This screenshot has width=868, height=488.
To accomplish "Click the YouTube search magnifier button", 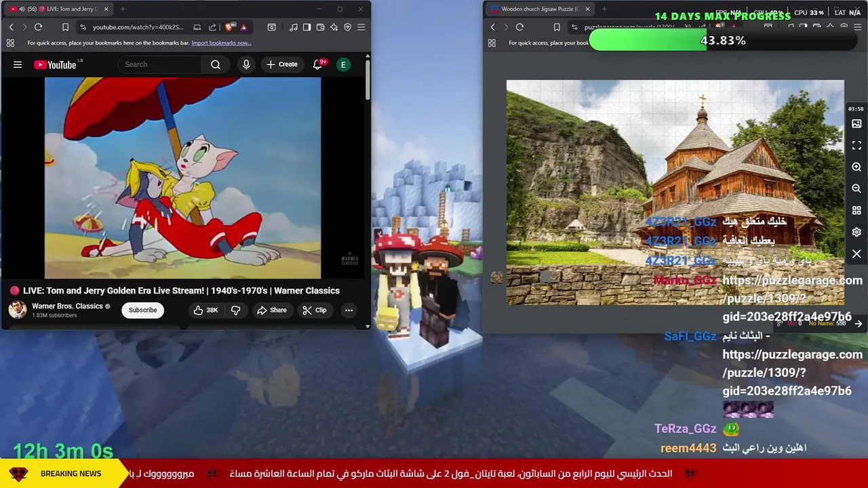I will [x=216, y=64].
